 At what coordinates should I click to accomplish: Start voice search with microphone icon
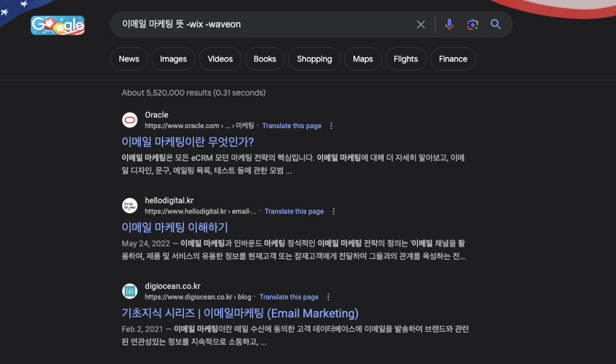(x=449, y=25)
